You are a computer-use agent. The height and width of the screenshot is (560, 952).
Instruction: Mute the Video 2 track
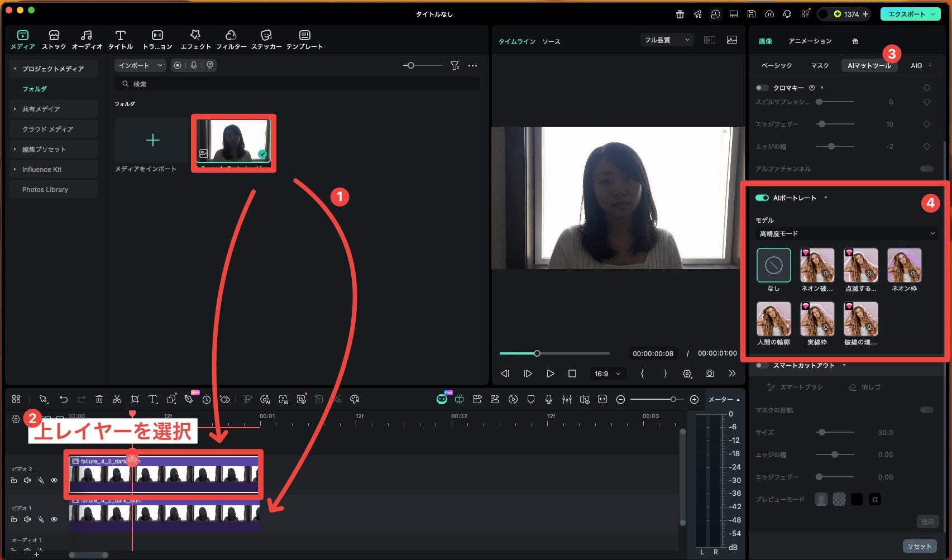[27, 480]
